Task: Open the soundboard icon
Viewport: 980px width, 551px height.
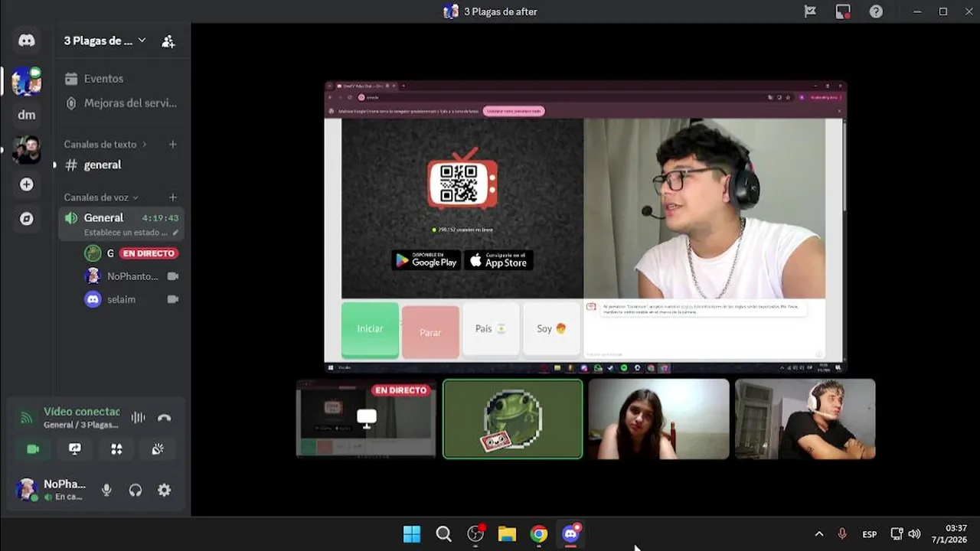Action: (x=158, y=449)
